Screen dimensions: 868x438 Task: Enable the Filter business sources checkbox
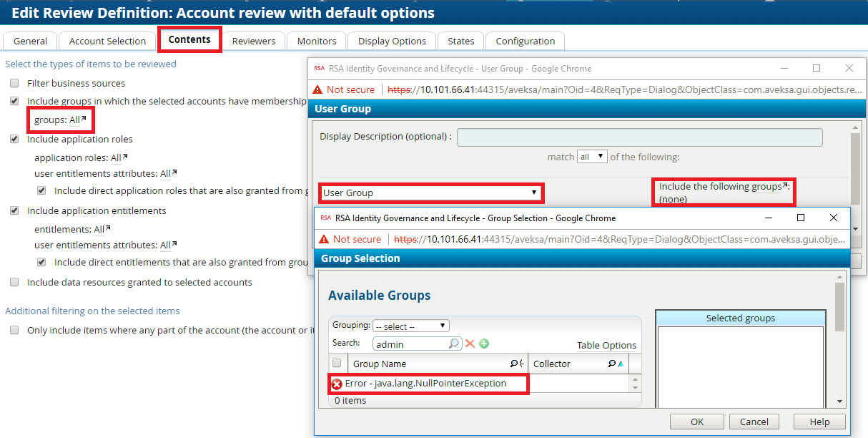15,84
